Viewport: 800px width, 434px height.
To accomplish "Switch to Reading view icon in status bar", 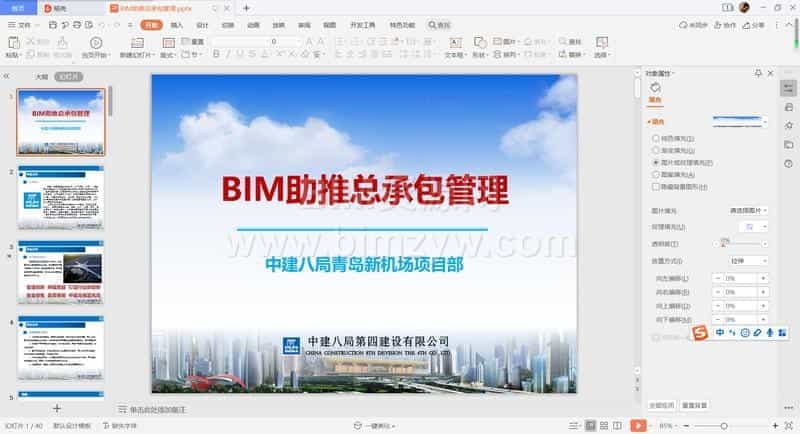I will [617, 425].
